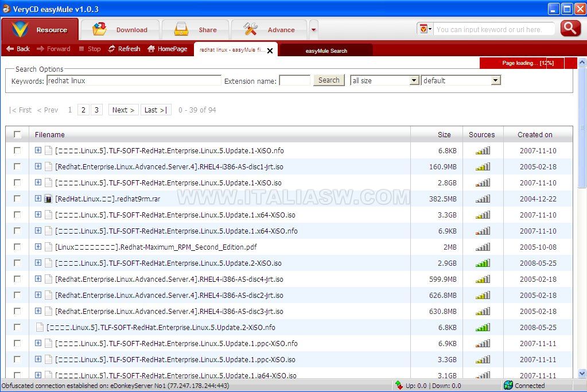Screen dimensions: 587x392
Task: Expand the toolbar overflow arrow
Action: (314, 30)
